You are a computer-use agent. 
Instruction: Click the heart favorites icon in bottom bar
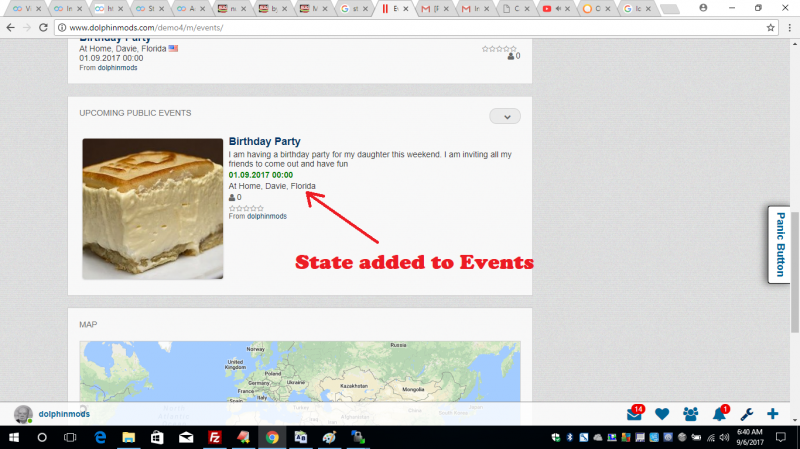click(x=662, y=414)
